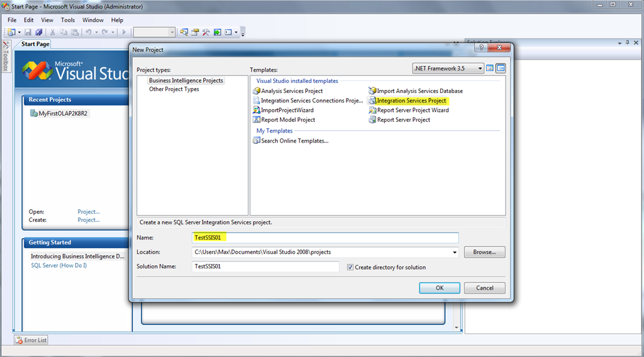Select Report Server Project Wizard template
The image size is (644, 357).
pyautogui.click(x=409, y=110)
